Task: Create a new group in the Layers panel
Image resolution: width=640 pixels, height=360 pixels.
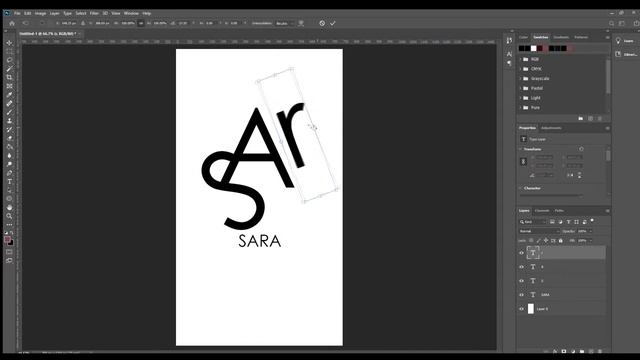Action: click(x=582, y=351)
